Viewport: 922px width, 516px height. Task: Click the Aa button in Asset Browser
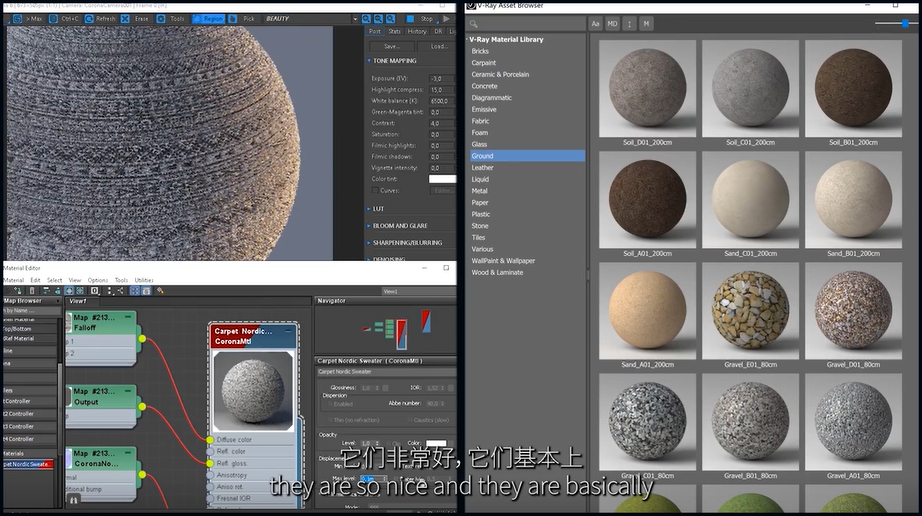[x=595, y=24]
